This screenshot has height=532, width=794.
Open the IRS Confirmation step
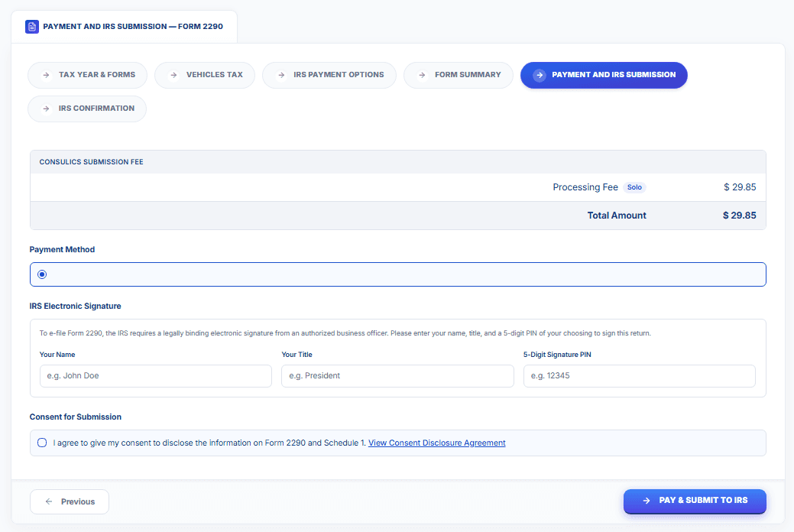pos(87,109)
